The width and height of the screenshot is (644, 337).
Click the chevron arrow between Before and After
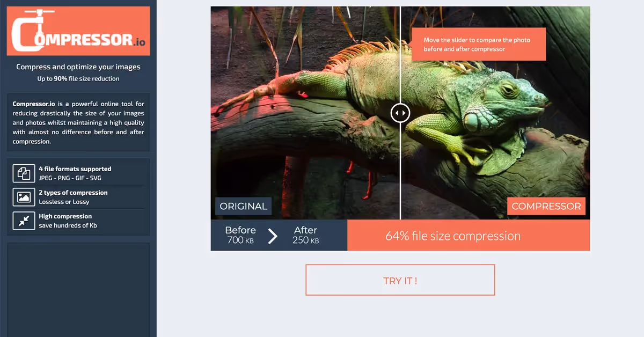273,236
